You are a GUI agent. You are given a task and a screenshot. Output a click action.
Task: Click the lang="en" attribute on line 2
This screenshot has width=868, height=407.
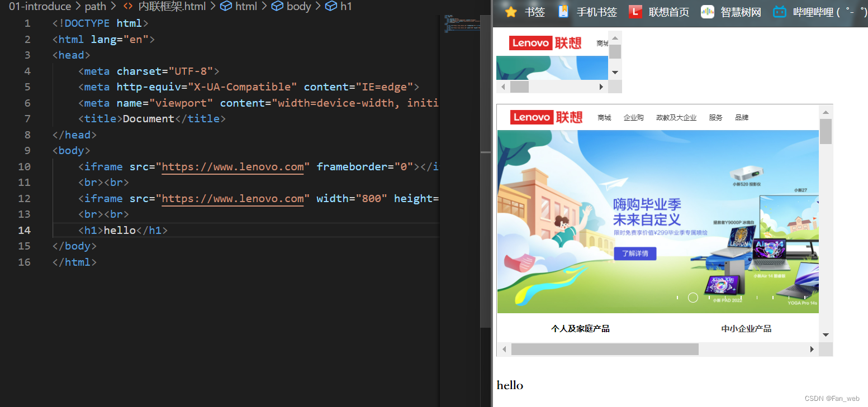point(120,39)
